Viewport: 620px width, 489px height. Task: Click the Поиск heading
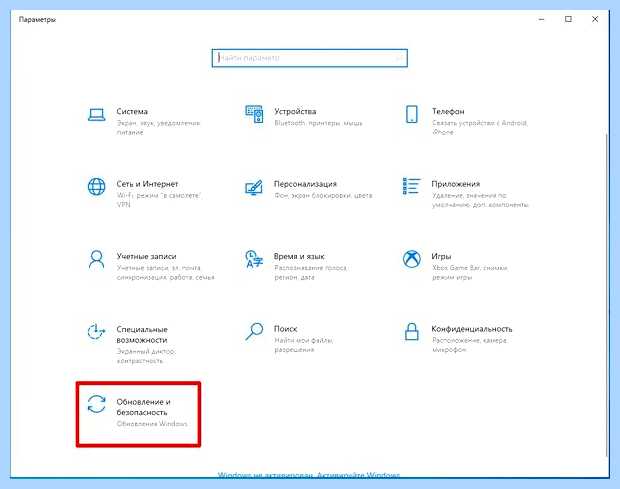(285, 329)
